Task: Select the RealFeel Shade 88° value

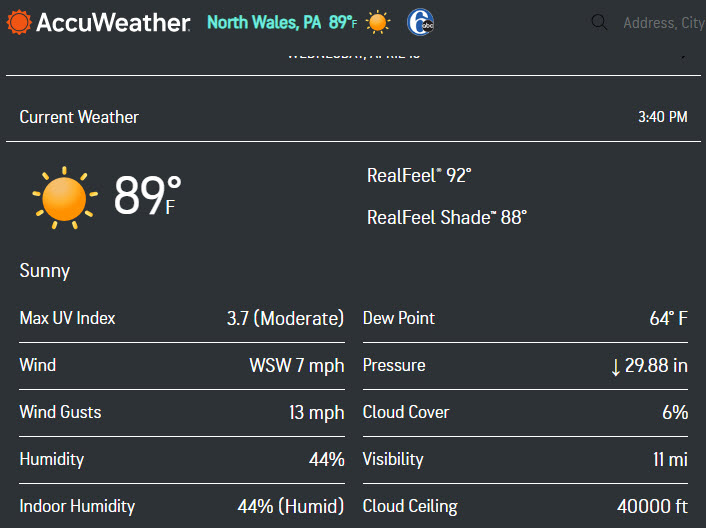Action: pyautogui.click(x=446, y=216)
